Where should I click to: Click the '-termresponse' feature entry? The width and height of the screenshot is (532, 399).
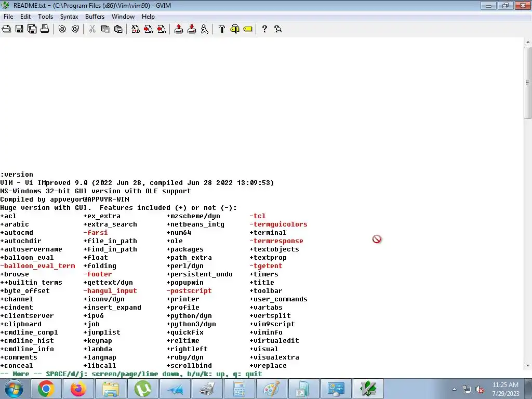276,241
